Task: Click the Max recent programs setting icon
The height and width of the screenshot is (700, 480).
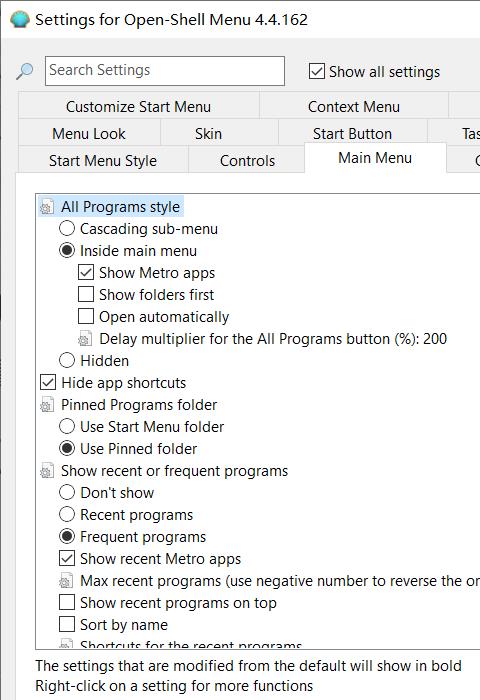Action: click(66, 581)
